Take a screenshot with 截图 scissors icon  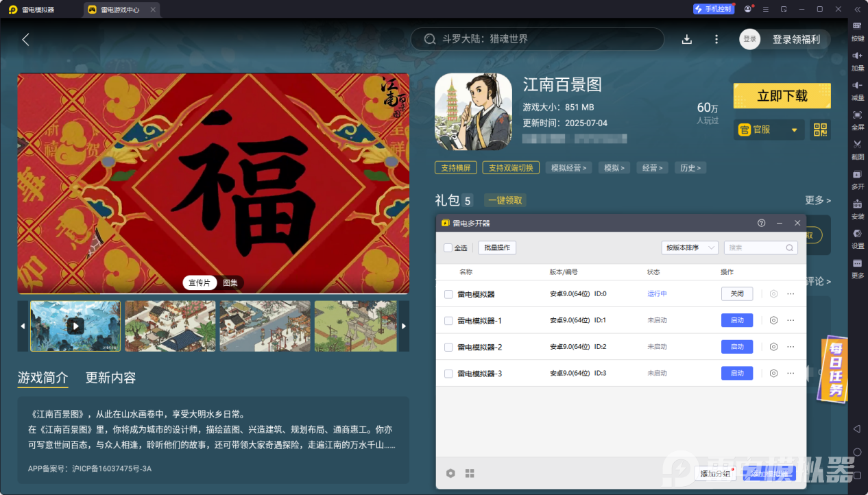pos(857,144)
